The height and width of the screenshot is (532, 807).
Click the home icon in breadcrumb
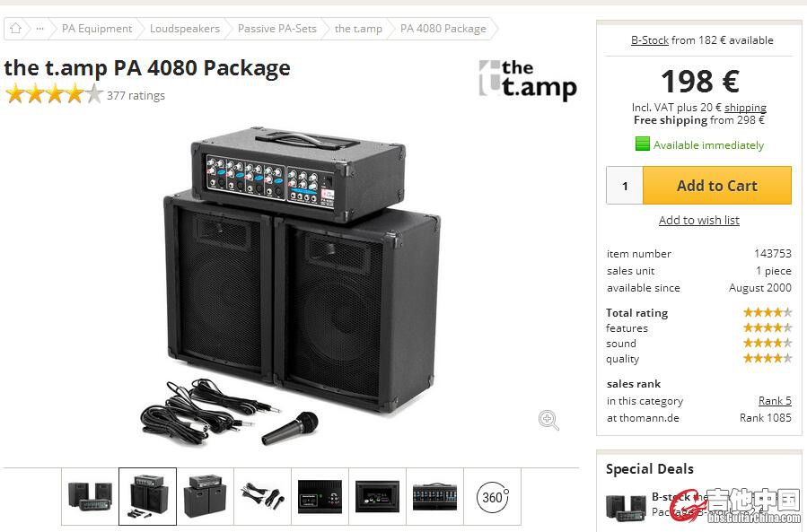(x=15, y=29)
